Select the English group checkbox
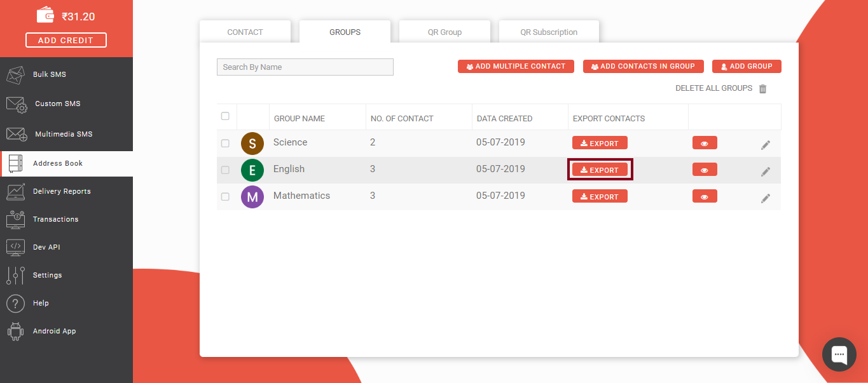The width and height of the screenshot is (868, 383). point(225,170)
